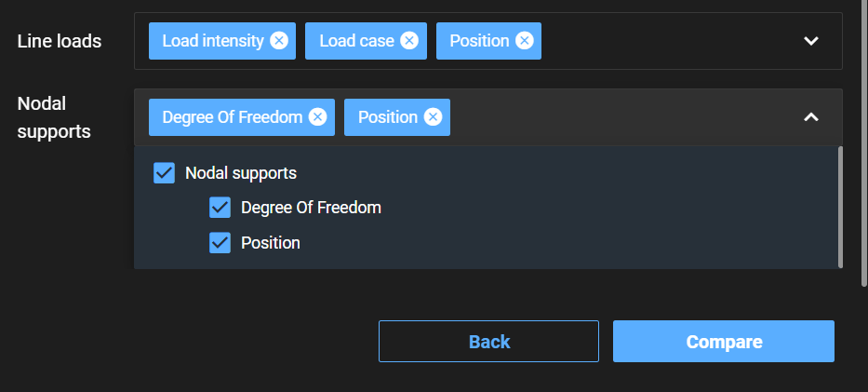
Task: Click the dropdown list's scrollbar
Action: pyautogui.click(x=840, y=207)
